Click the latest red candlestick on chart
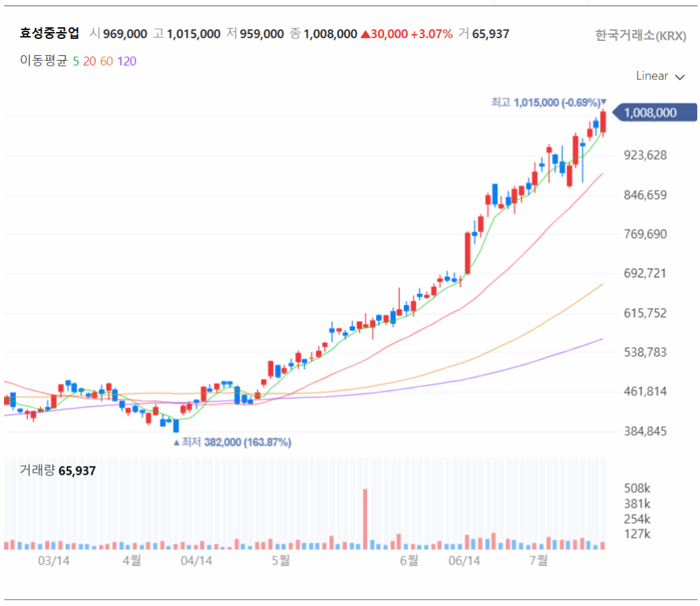 [x=603, y=122]
